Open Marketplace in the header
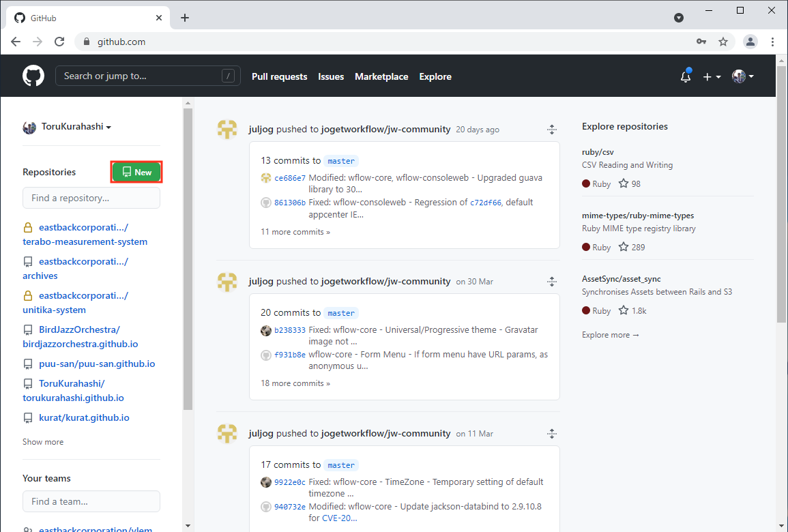788x532 pixels. coord(381,76)
